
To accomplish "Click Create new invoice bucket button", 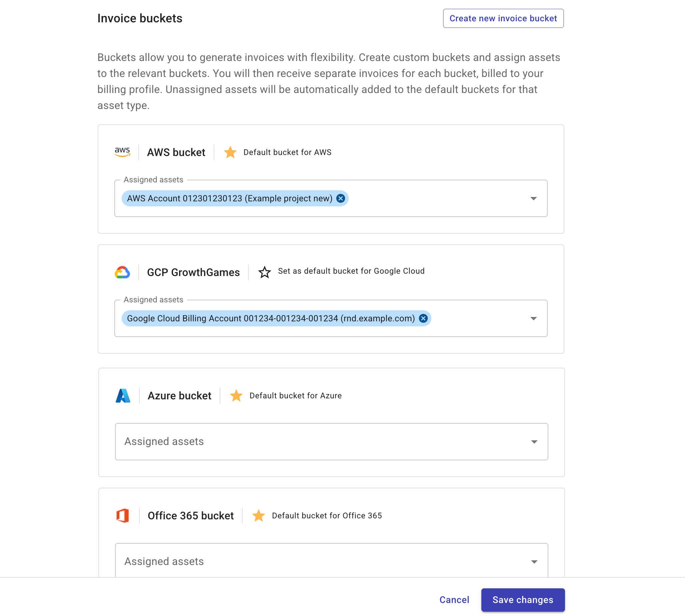I will click(503, 18).
